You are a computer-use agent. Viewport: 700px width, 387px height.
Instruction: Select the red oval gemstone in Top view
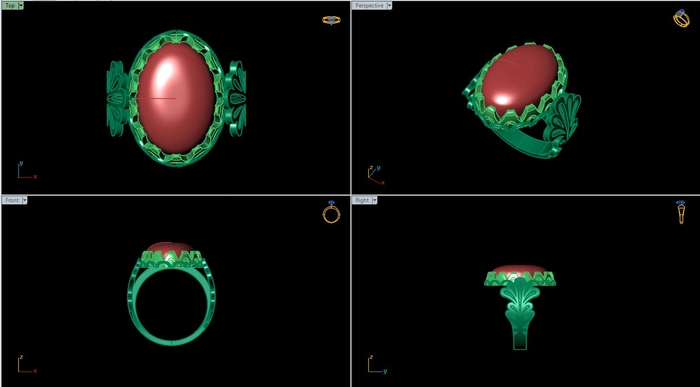point(176,98)
